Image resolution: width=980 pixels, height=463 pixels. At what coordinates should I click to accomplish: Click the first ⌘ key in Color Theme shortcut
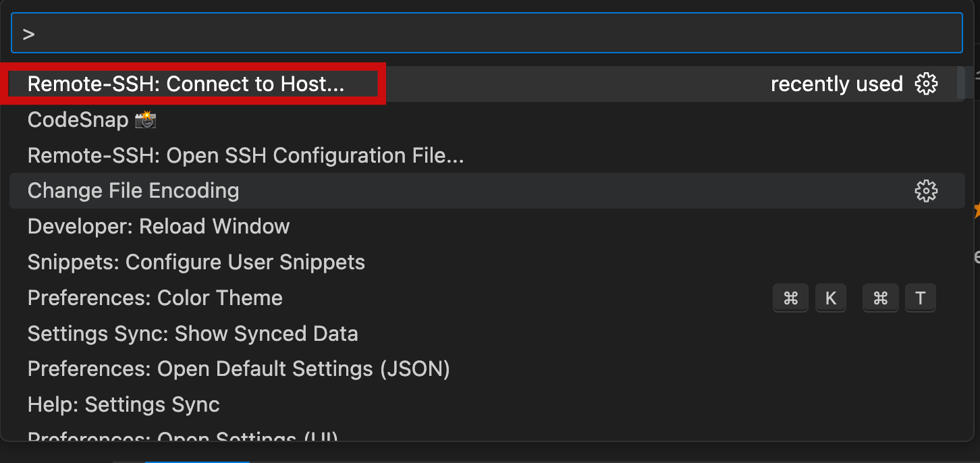click(790, 298)
